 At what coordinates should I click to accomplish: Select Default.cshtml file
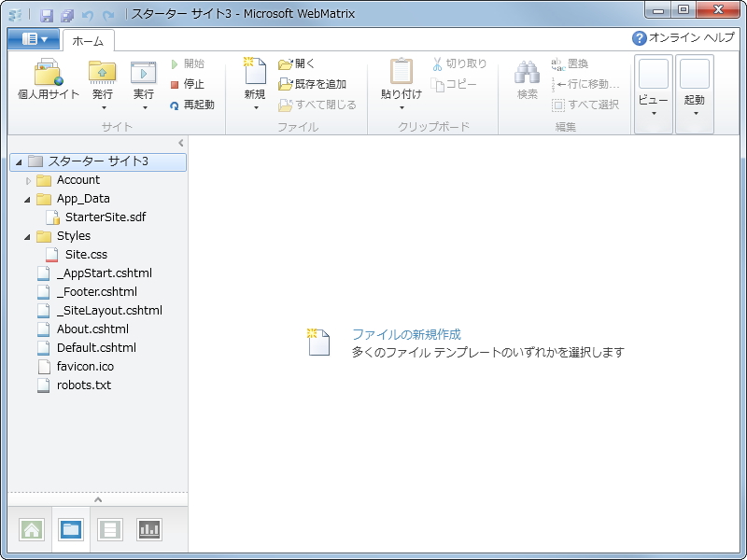tap(96, 347)
